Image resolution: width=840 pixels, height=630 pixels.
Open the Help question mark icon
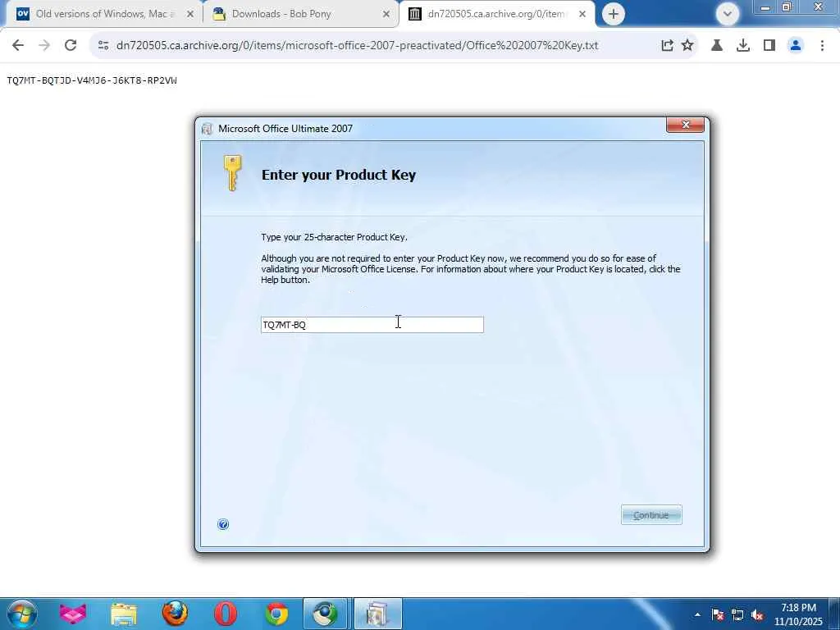[x=223, y=524]
